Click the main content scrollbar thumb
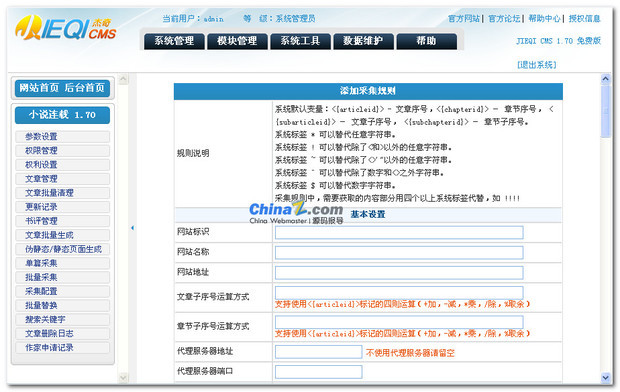The height and width of the screenshot is (392, 620). coord(606,112)
